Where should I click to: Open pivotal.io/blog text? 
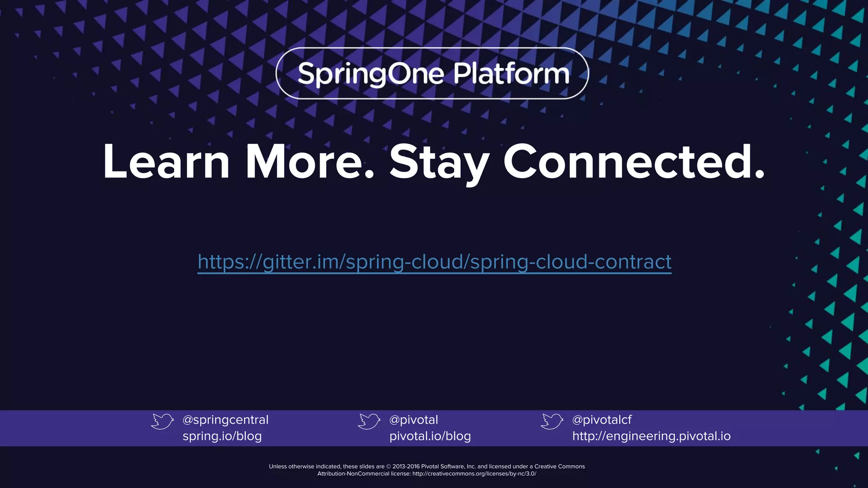pyautogui.click(x=430, y=436)
